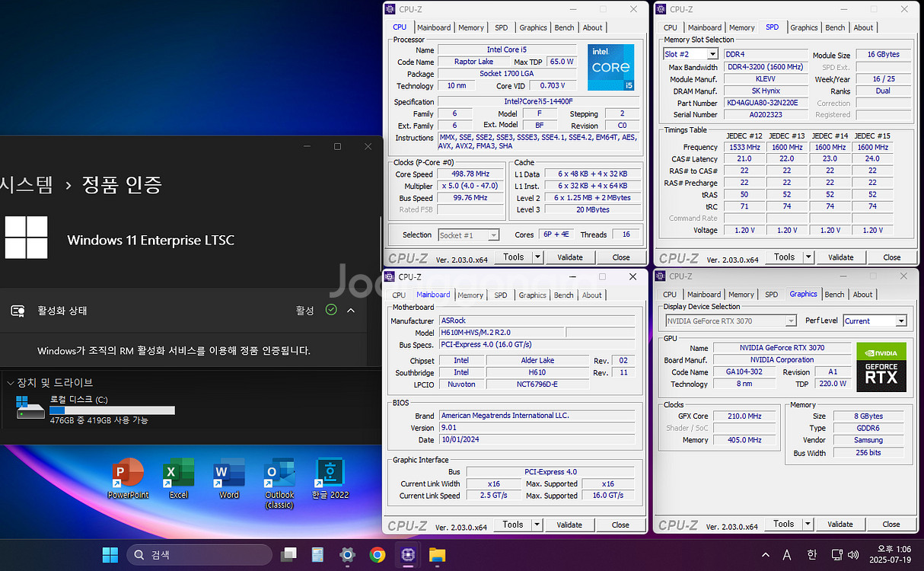Viewport: 924px width, 571px height.
Task: Click the C: drive usage bar
Action: 112,410
